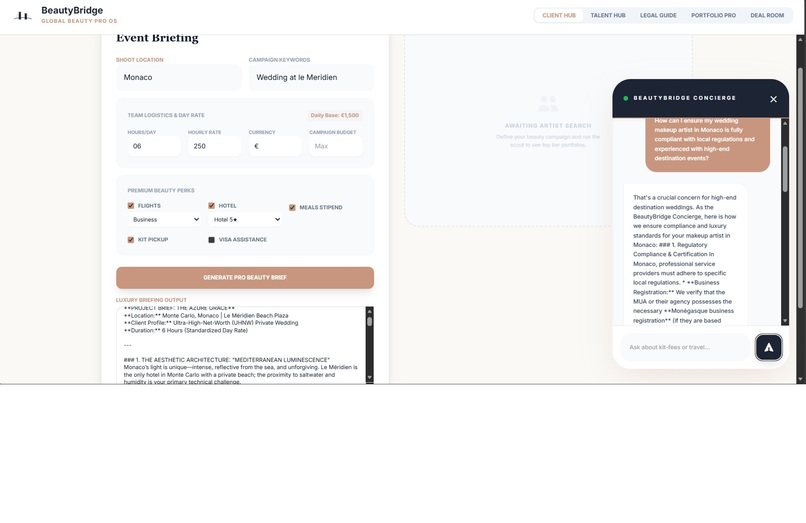Go to the Portfolio Pro tab

click(713, 15)
